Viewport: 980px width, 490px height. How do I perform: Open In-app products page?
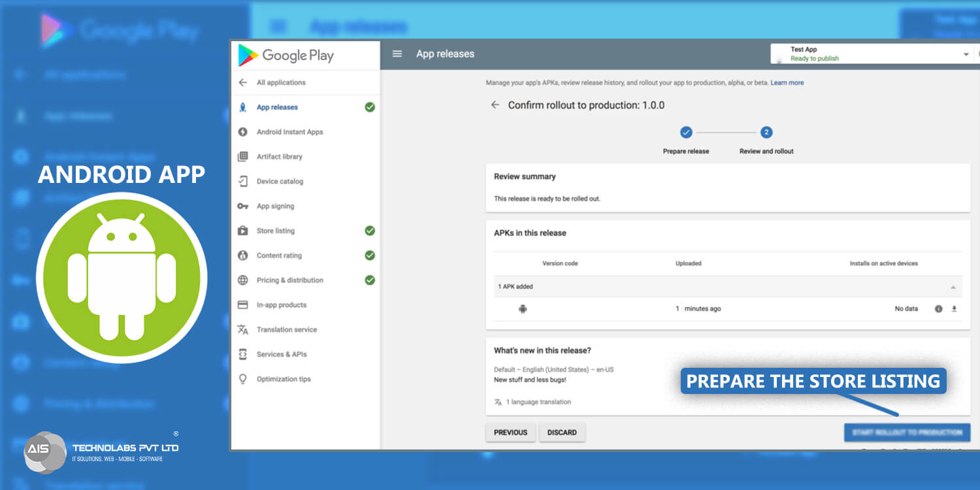tap(282, 305)
